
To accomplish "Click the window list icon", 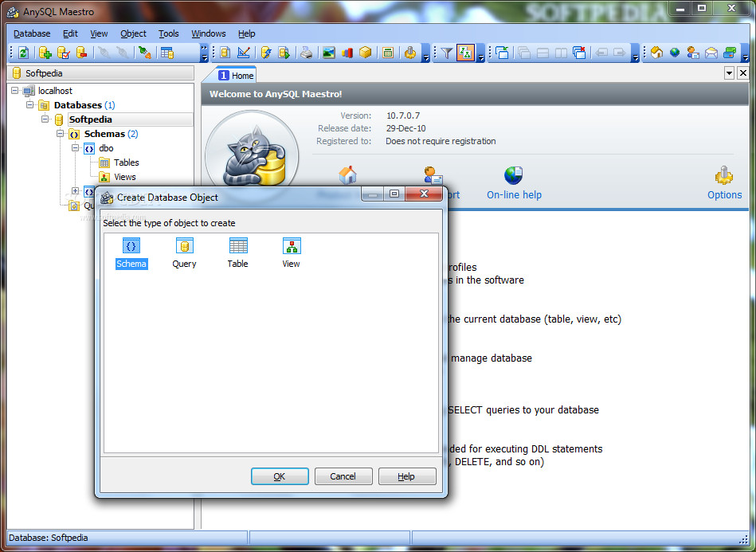I will click(502, 53).
